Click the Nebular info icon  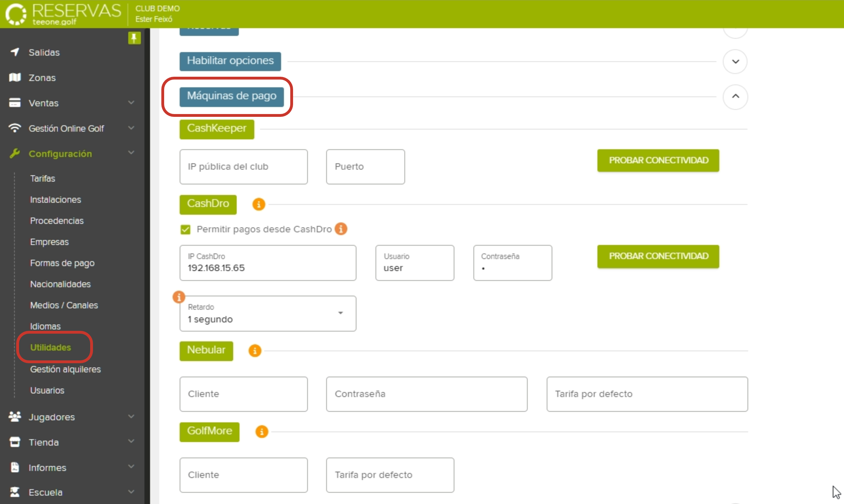(255, 351)
